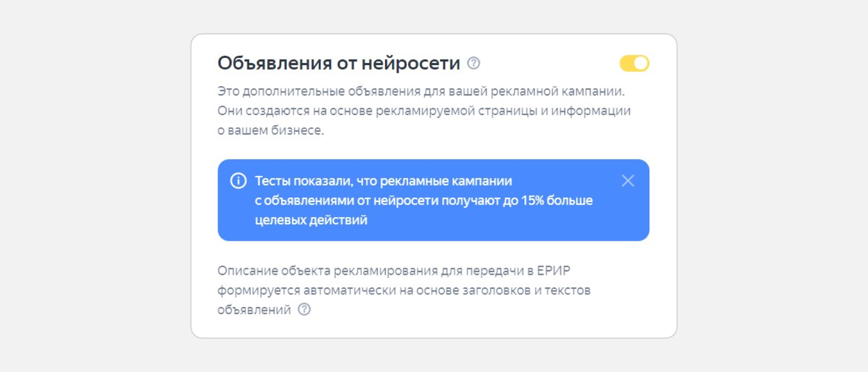Disable the yellow "Объявления от нейросети" switch
Viewport: 868px width, 372px height.
tap(634, 64)
